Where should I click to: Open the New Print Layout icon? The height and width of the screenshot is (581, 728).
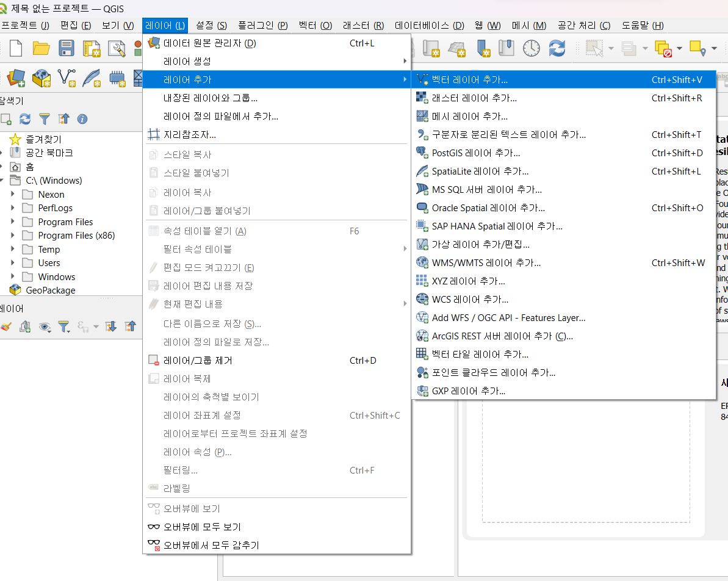pyautogui.click(x=92, y=48)
